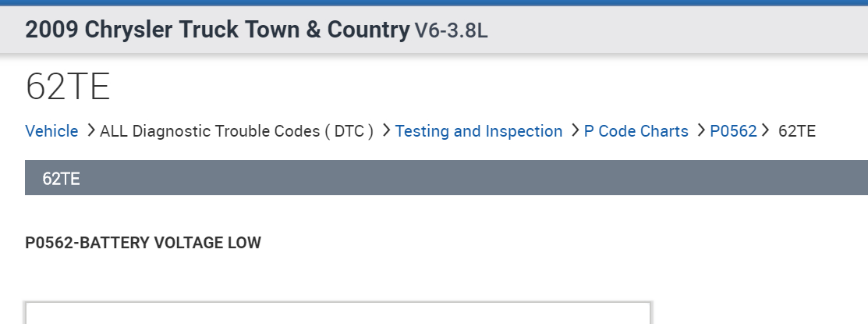This screenshot has width=868, height=324.
Task: Click the thin blue strip at the page top
Action: (434, 2)
